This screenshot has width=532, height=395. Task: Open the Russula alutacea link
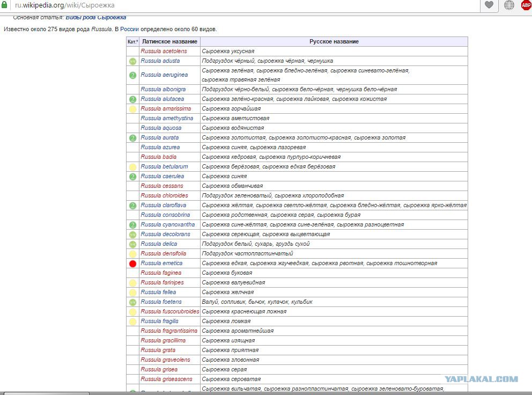[x=162, y=99]
